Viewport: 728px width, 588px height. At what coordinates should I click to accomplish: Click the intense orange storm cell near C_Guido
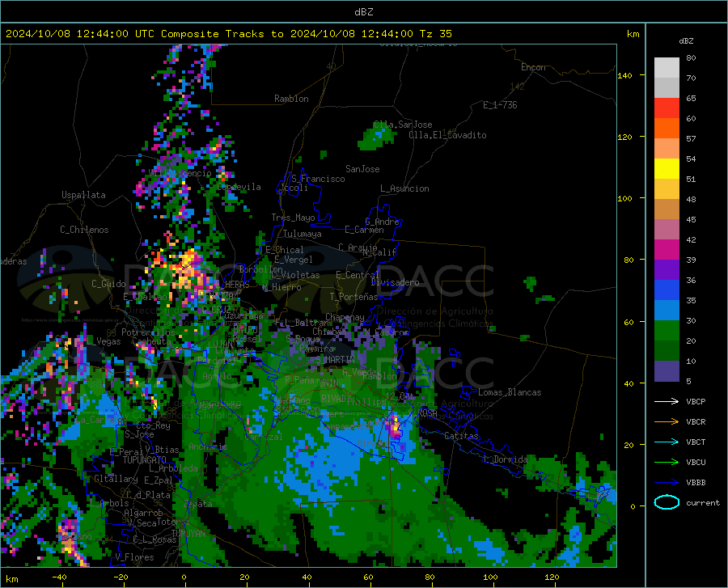click(186, 269)
